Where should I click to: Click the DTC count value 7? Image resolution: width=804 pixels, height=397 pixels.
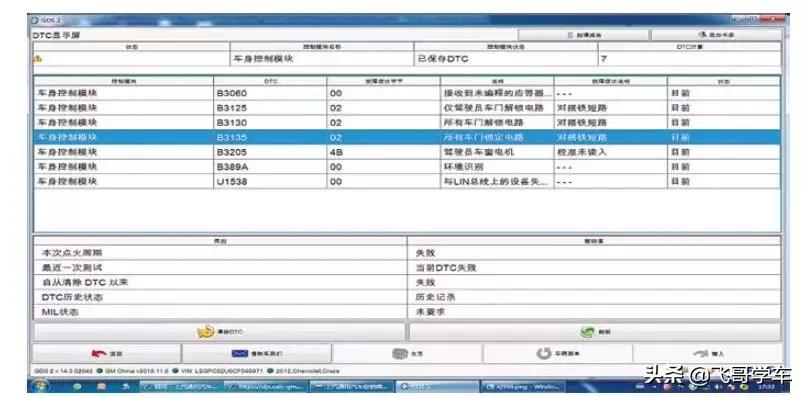click(690, 59)
